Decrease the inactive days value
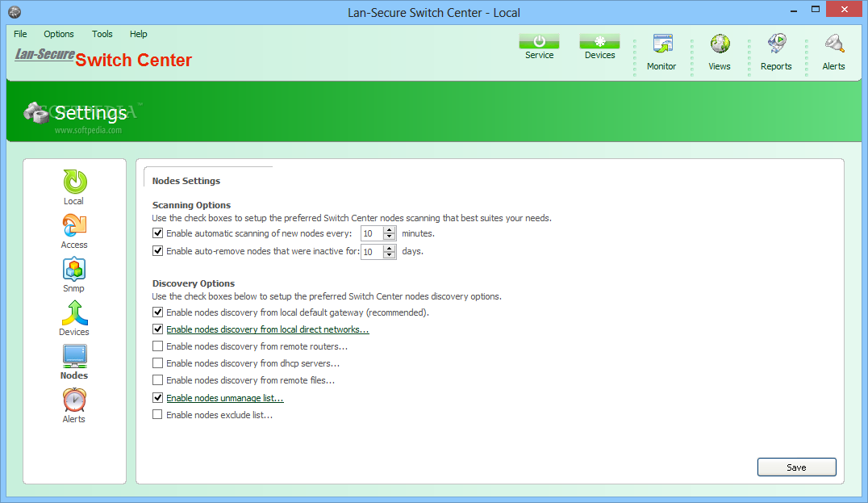This screenshot has width=868, height=503. point(390,255)
